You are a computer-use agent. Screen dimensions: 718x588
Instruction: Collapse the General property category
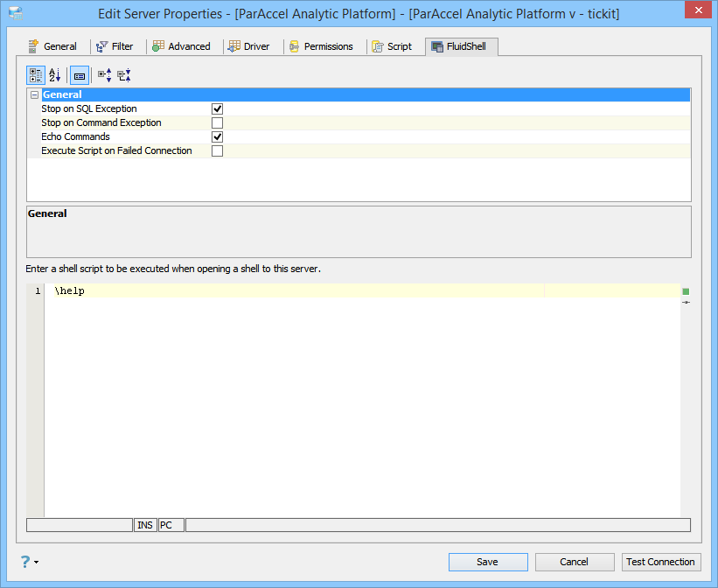[x=34, y=94]
